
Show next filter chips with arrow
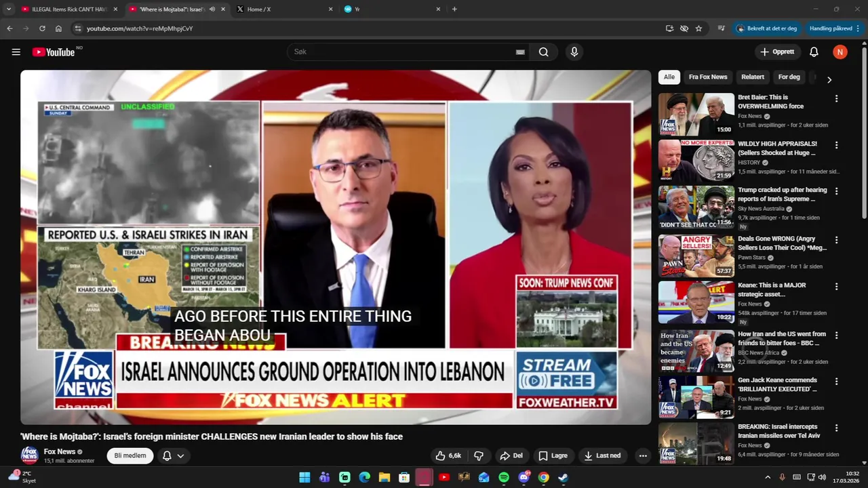(829, 80)
